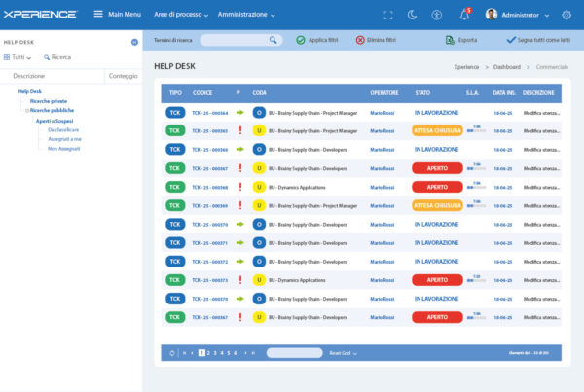Screen dimensions: 584x392
Task: Switch to dark mode with moon icon
Action: tap(413, 15)
